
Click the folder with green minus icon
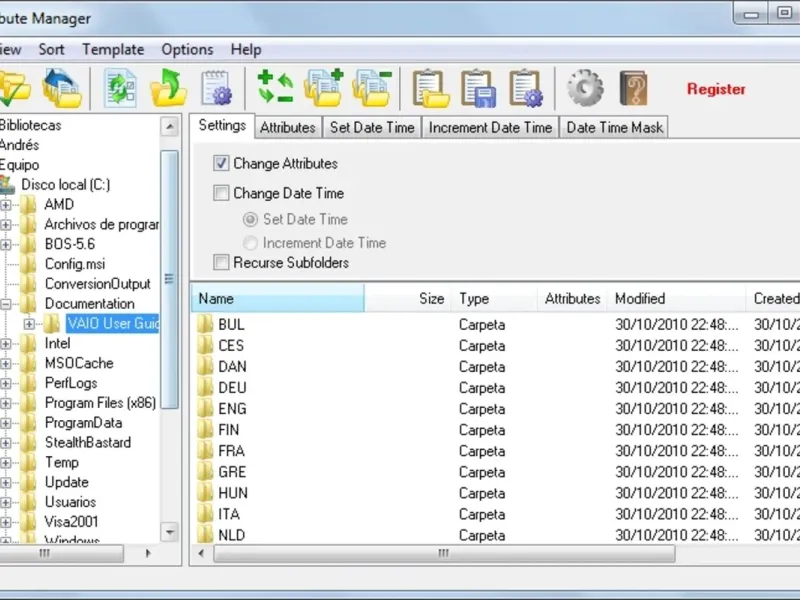[x=372, y=88]
